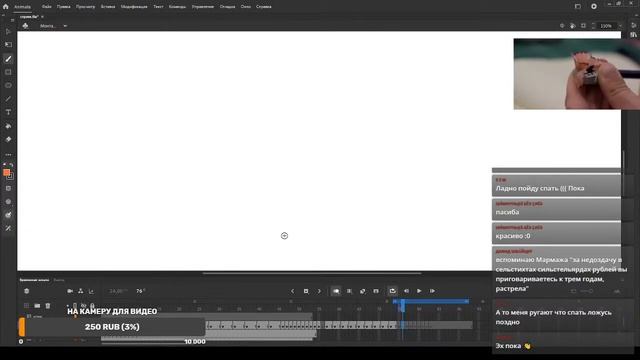Click the swap colors arrow icon
The height and width of the screenshot is (360, 640).
[10, 165]
